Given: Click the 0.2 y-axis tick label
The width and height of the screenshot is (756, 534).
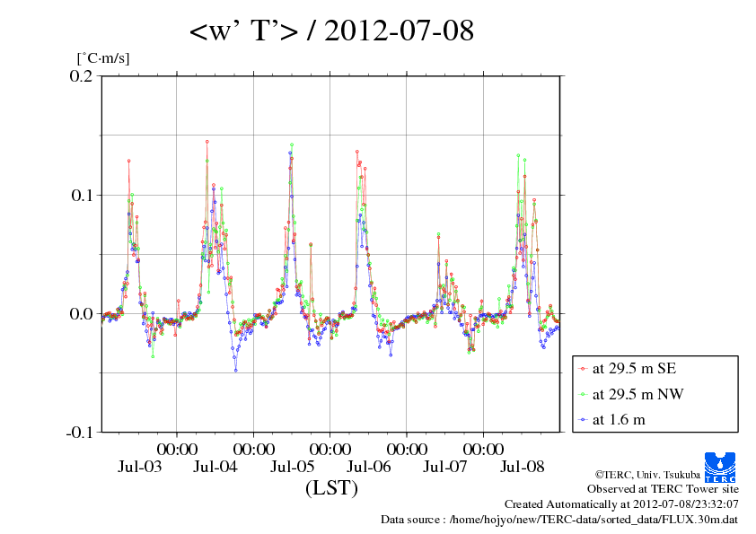Looking at the screenshot, I should point(81,76).
